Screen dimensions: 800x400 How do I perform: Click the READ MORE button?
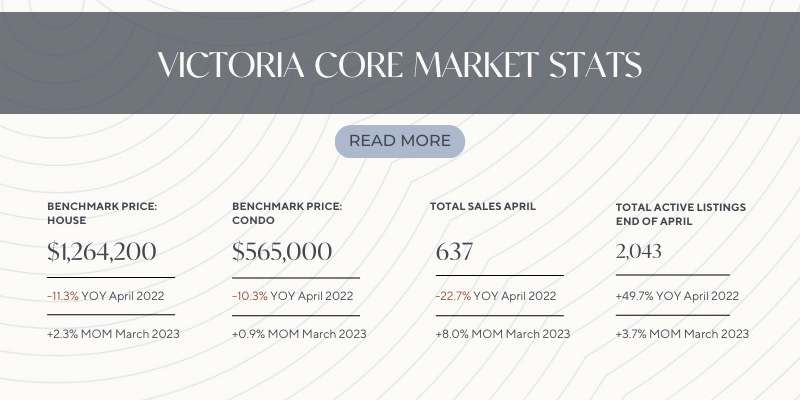pos(399,141)
